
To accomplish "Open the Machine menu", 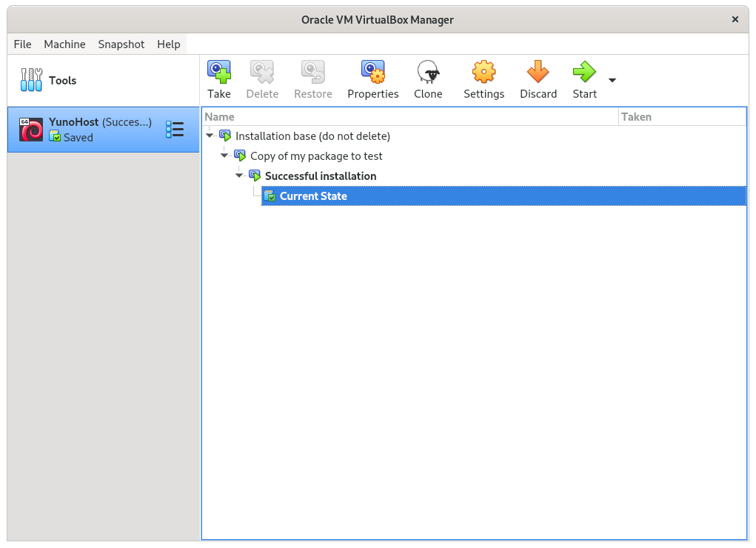I will [64, 44].
